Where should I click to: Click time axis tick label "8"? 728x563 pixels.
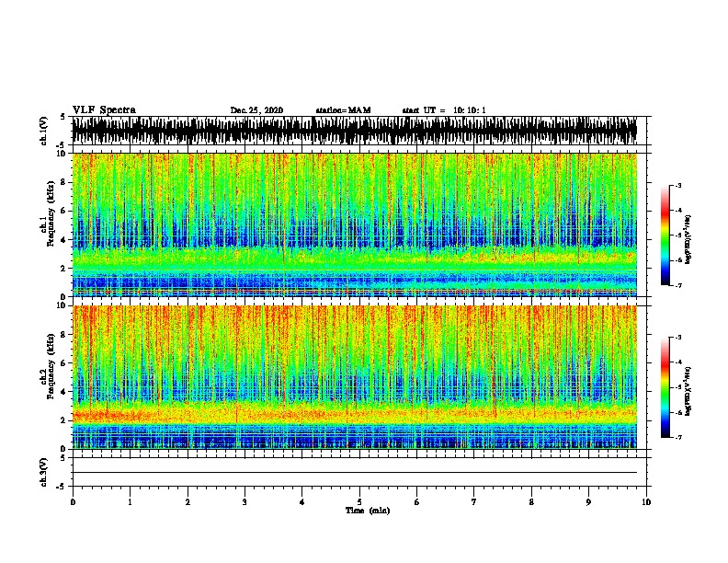[531, 502]
